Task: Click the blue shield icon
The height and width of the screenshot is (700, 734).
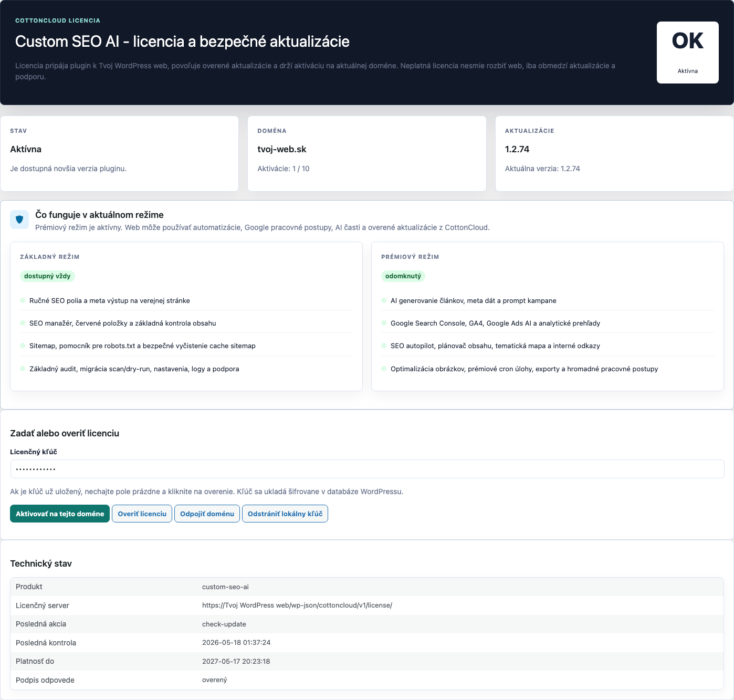Action: tap(19, 220)
